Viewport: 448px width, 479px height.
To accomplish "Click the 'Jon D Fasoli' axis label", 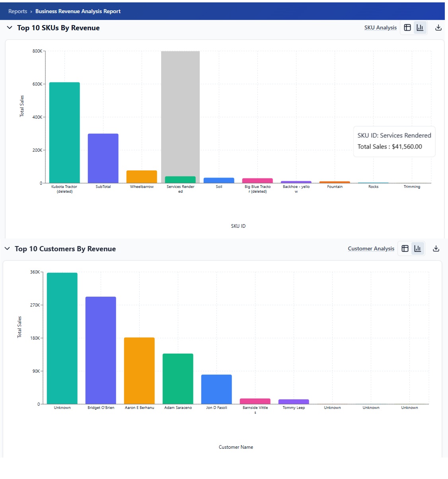I will pyautogui.click(x=216, y=408).
